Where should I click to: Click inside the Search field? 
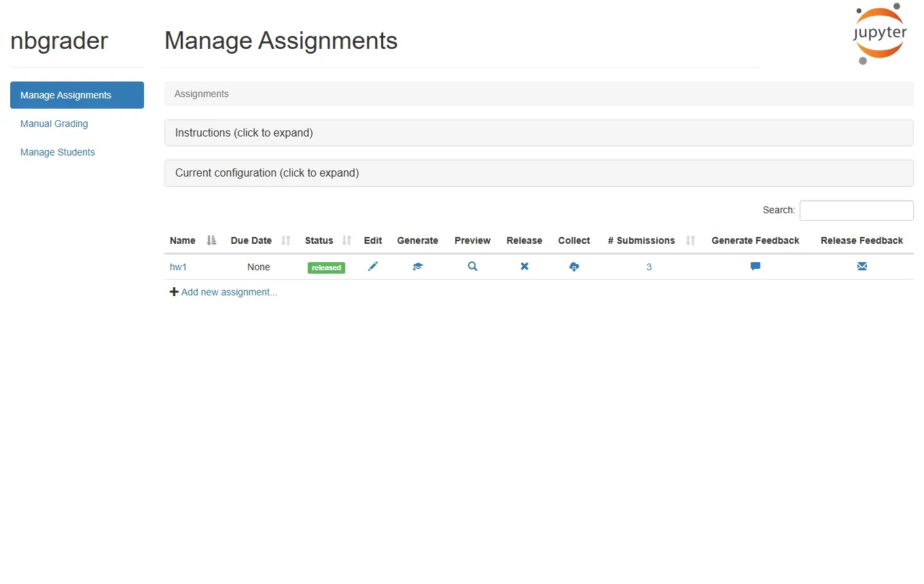(856, 211)
